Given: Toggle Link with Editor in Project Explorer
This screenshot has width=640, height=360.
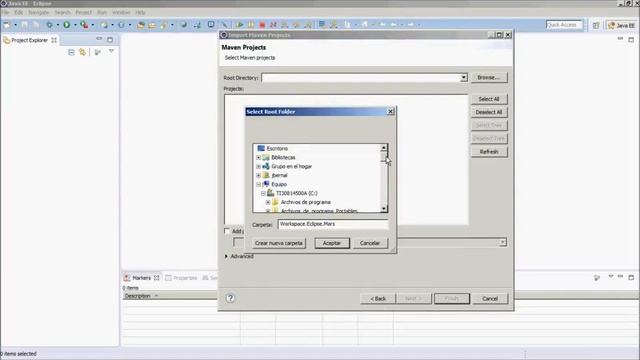Looking at the screenshot, I should click(82, 52).
